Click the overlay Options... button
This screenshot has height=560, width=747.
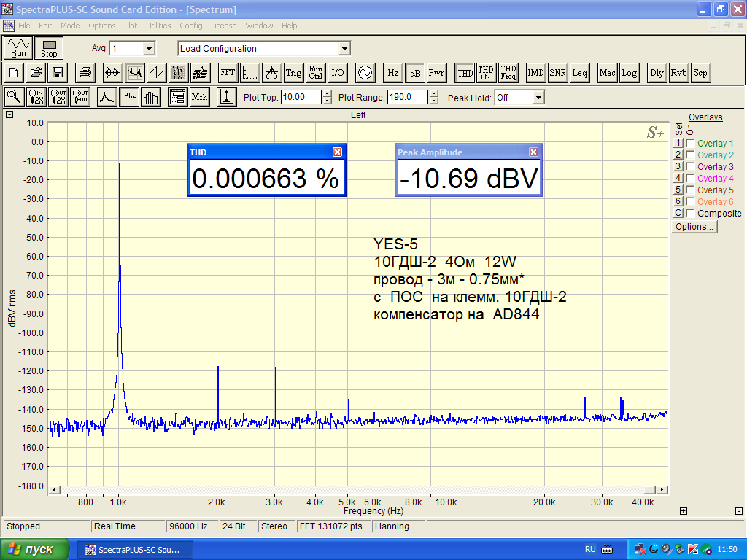click(x=694, y=227)
